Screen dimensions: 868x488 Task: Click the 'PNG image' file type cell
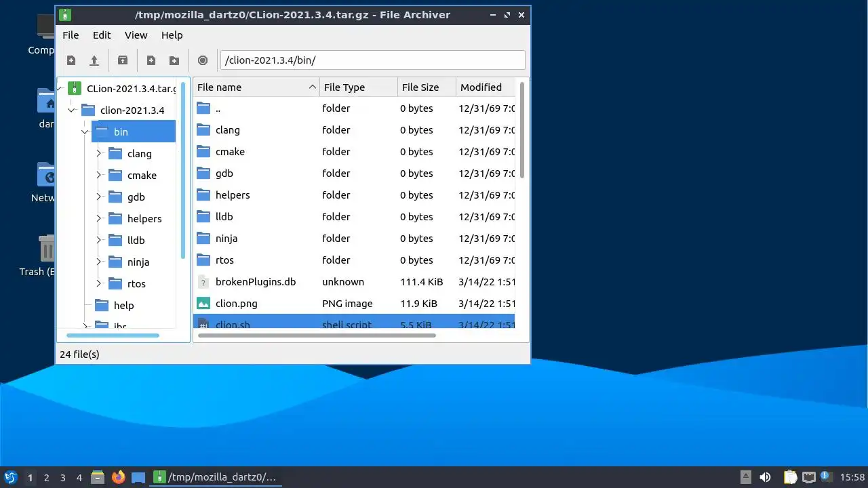click(348, 304)
